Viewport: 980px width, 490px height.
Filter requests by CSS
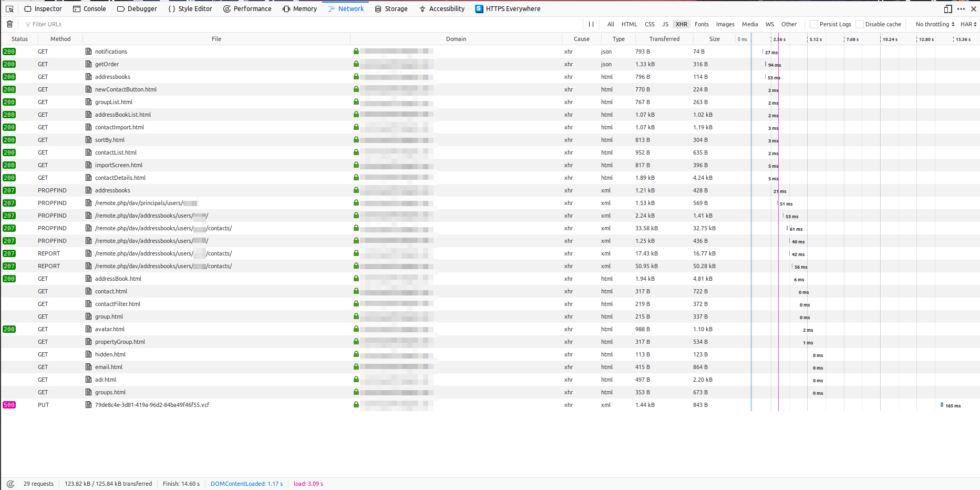649,24
